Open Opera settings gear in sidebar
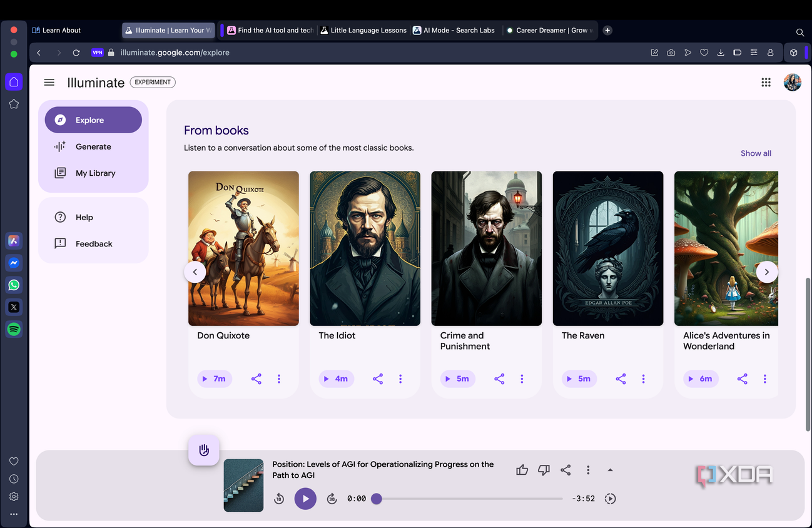This screenshot has width=812, height=528. point(14,496)
